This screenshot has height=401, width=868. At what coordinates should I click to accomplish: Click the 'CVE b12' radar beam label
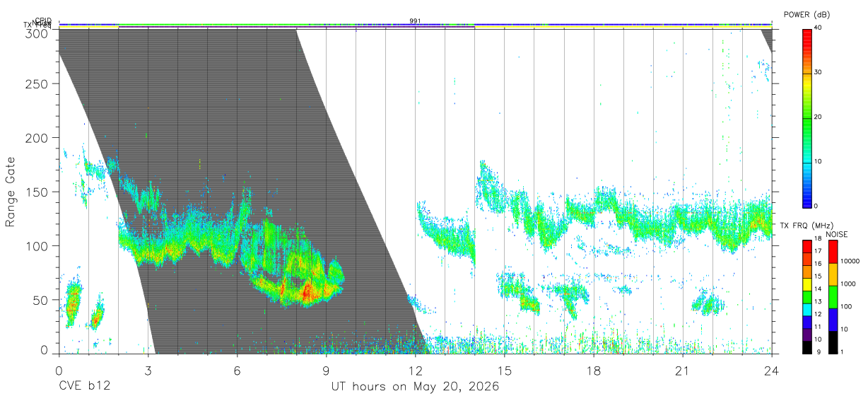pyautogui.click(x=83, y=387)
